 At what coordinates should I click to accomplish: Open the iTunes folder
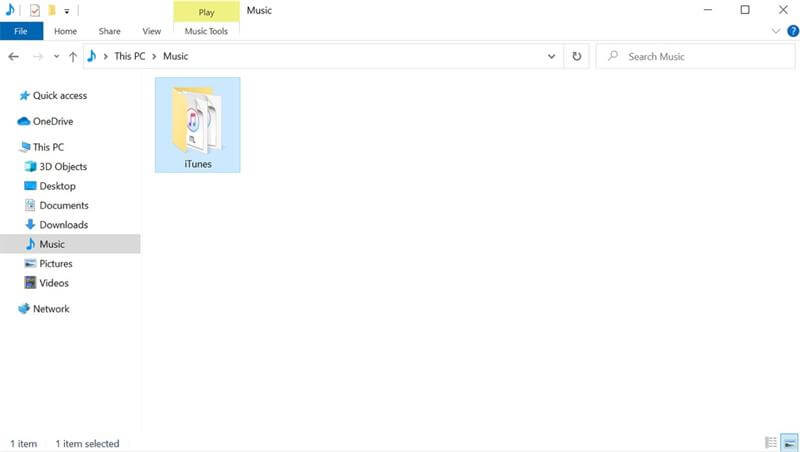pyautogui.click(x=197, y=123)
